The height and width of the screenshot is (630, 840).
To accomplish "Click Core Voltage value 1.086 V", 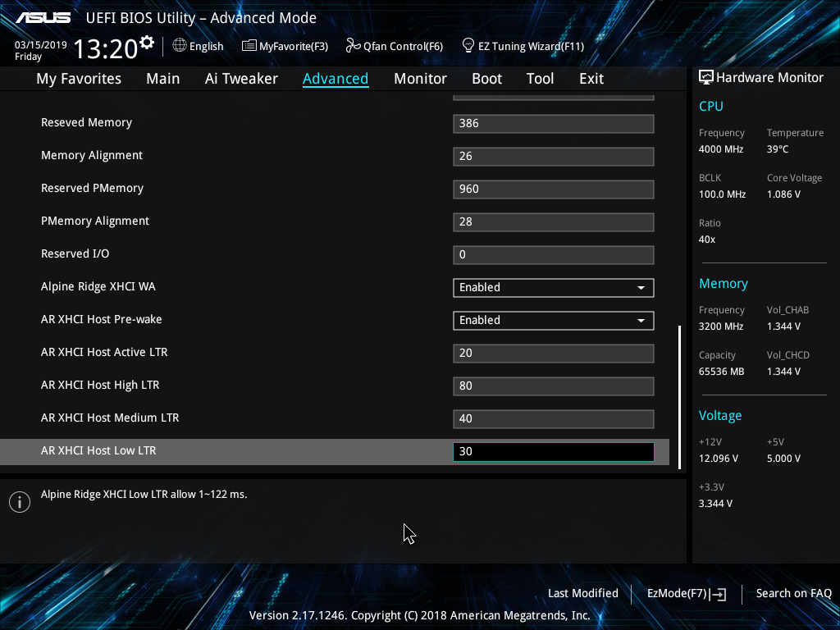I will click(783, 194).
